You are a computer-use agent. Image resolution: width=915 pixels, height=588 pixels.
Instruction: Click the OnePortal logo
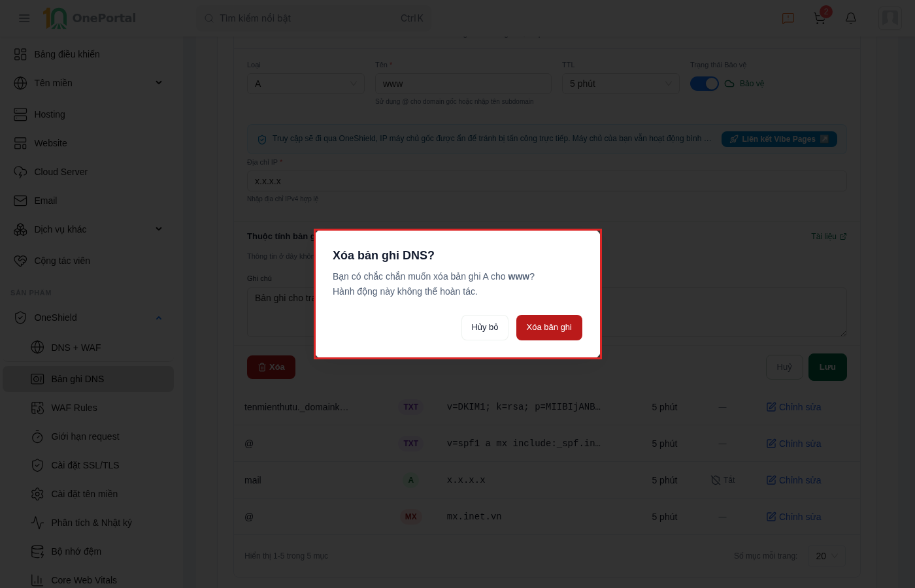click(90, 18)
